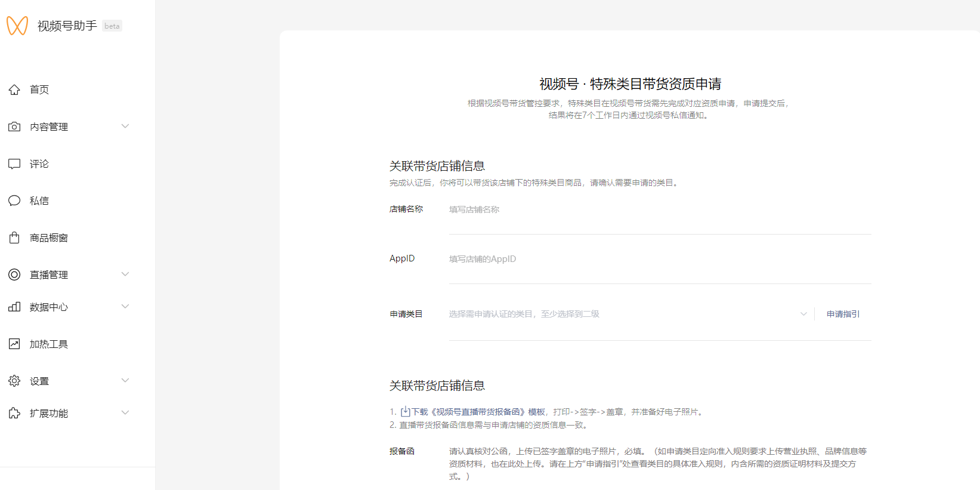The height and width of the screenshot is (490, 980).
Task: Click the 店铺名称 field label
Action: pos(406,209)
